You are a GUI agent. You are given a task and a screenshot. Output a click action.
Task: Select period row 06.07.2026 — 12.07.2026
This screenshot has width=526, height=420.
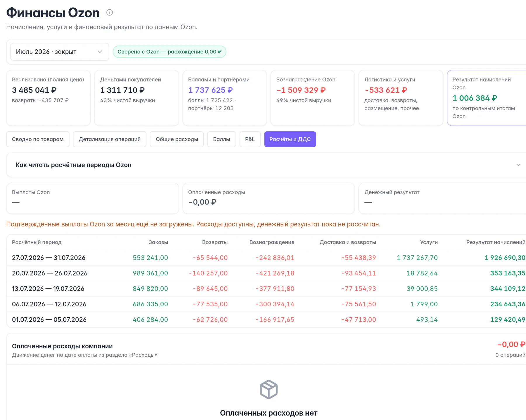[x=266, y=304]
